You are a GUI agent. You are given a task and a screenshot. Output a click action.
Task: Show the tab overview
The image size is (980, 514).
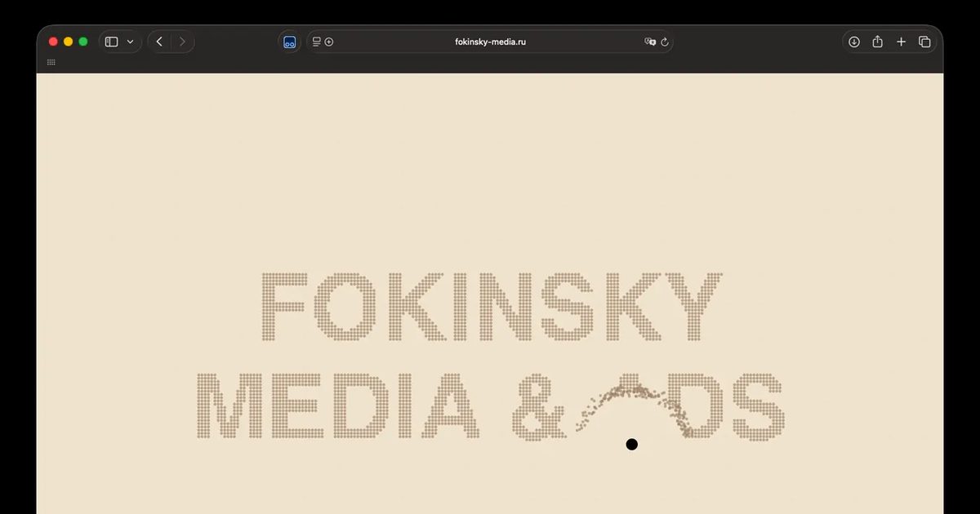point(924,42)
